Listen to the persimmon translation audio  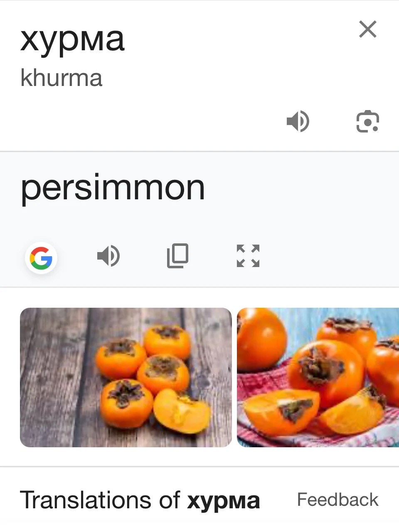point(108,255)
